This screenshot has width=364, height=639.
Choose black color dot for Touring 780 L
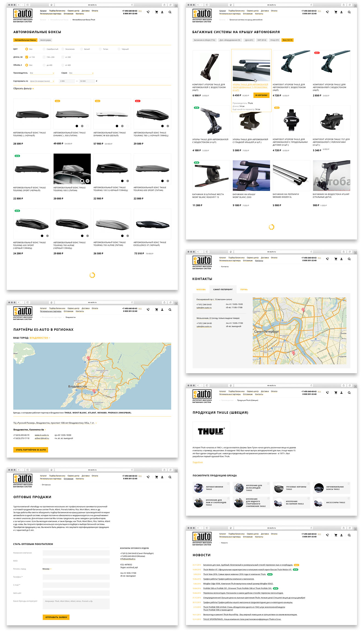[163, 126]
